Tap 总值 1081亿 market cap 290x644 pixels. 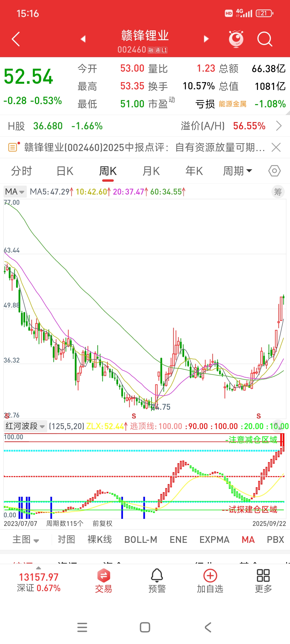pos(270,86)
